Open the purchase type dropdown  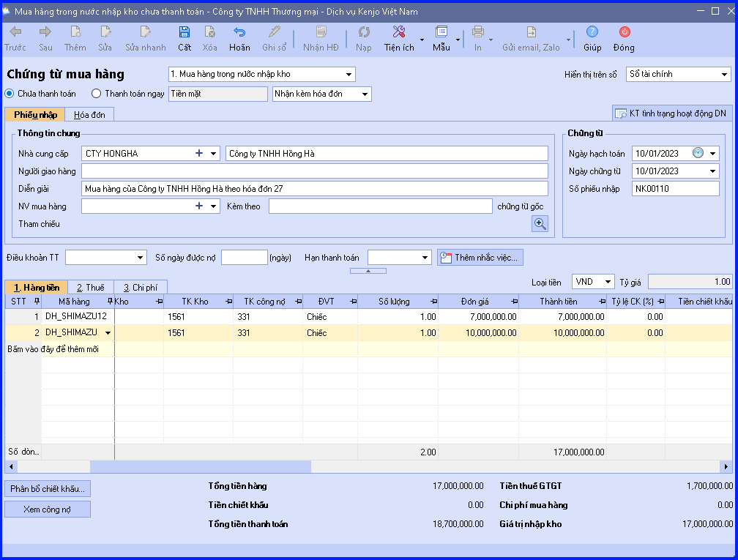pos(348,75)
